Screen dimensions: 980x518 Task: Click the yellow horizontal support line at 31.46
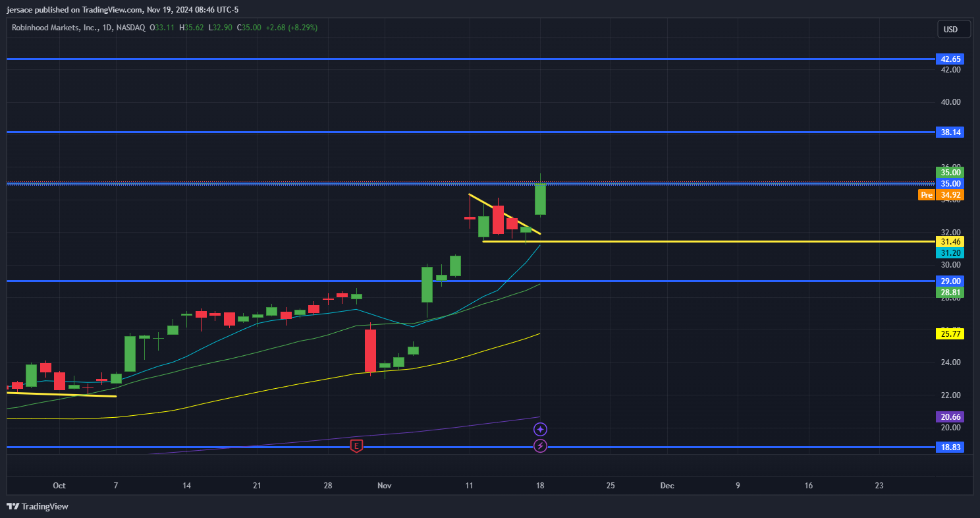(708, 241)
